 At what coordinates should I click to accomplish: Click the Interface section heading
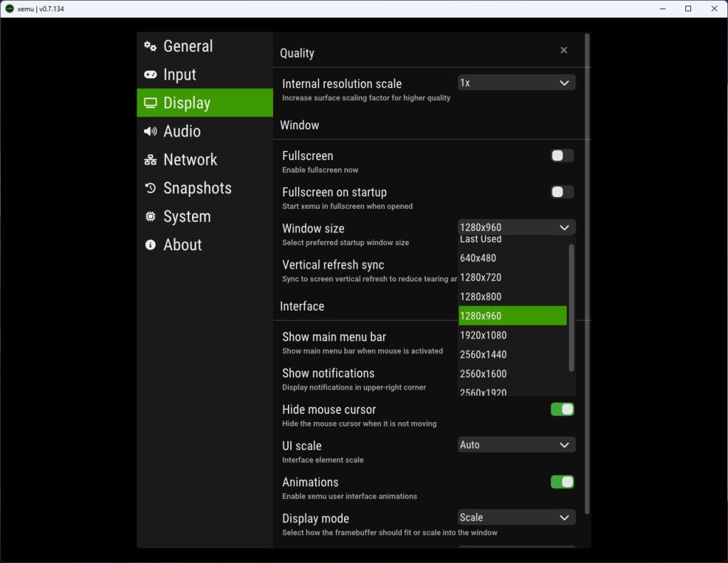coord(301,306)
